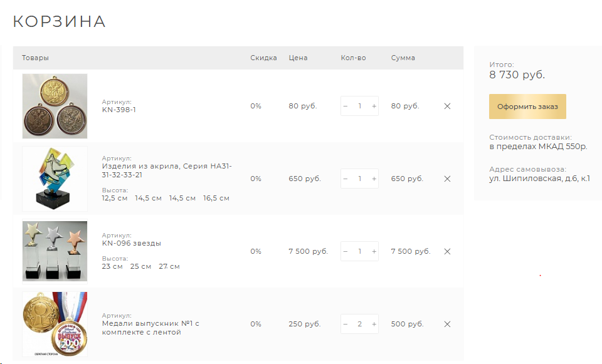The image size is (602, 364).
Task: Open the star trophies thumbnail
Action: click(55, 251)
